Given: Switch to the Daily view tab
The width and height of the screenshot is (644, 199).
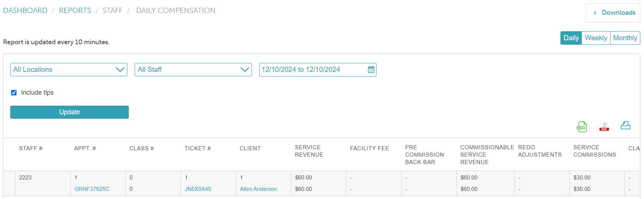Looking at the screenshot, I should pyautogui.click(x=571, y=38).
